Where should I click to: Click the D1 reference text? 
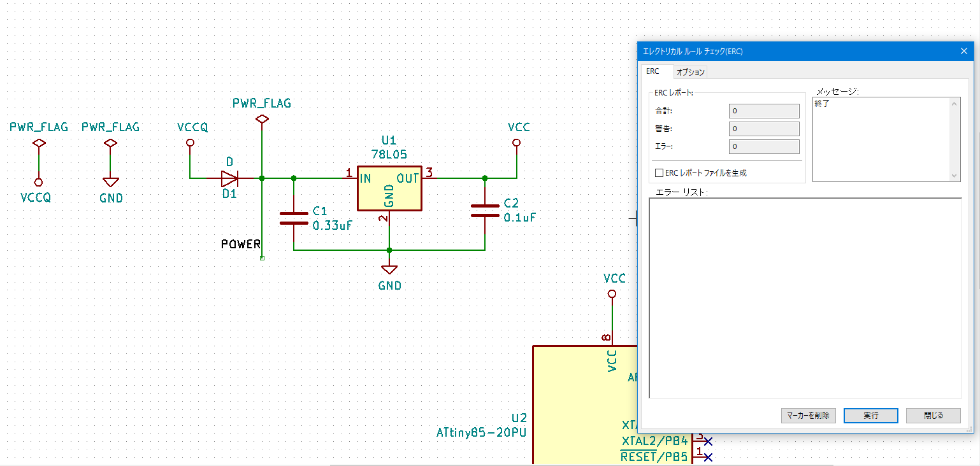[x=229, y=194]
